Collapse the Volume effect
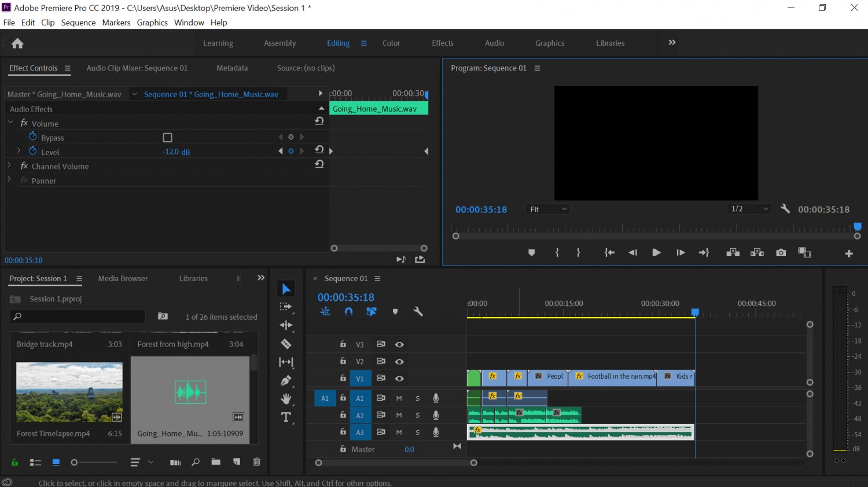868x487 pixels. 10,123
